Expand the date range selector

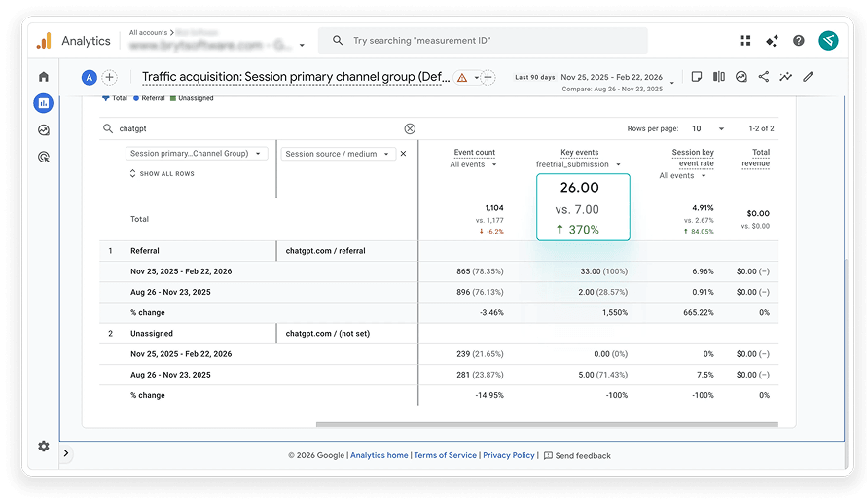point(671,83)
